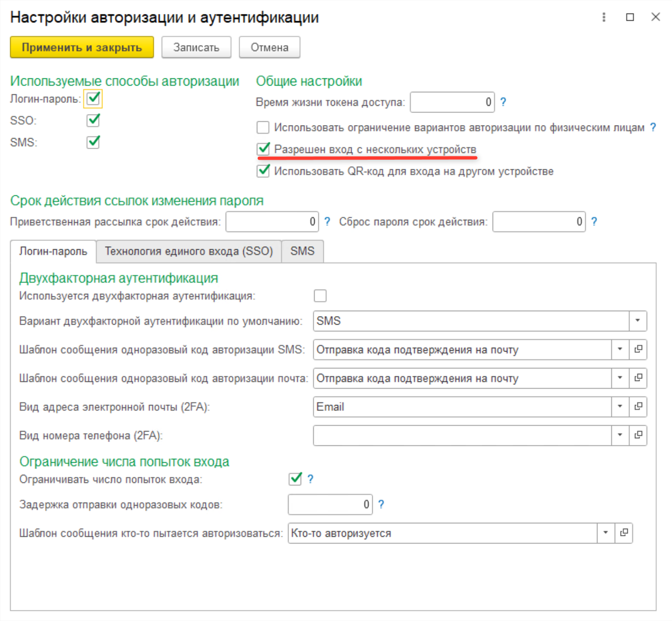Disable the SSO authorization checkbox

[x=93, y=120]
